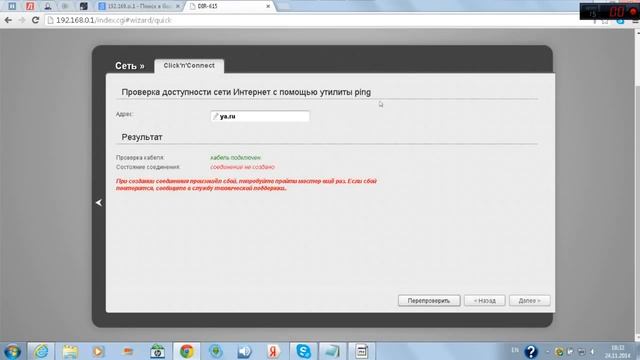Viewport: 640px width, 360px height.
Task: Launch the media player taskbar icon
Action: (98, 351)
